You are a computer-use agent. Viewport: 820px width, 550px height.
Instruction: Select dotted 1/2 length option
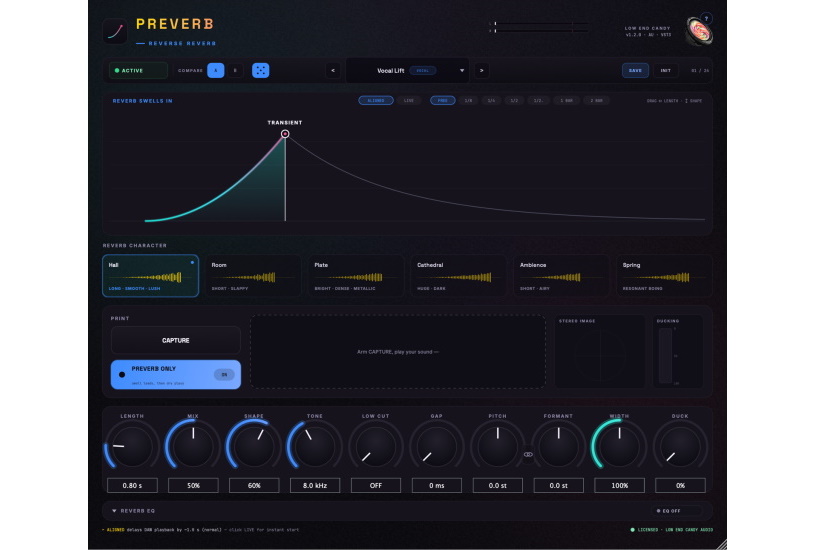click(x=538, y=100)
